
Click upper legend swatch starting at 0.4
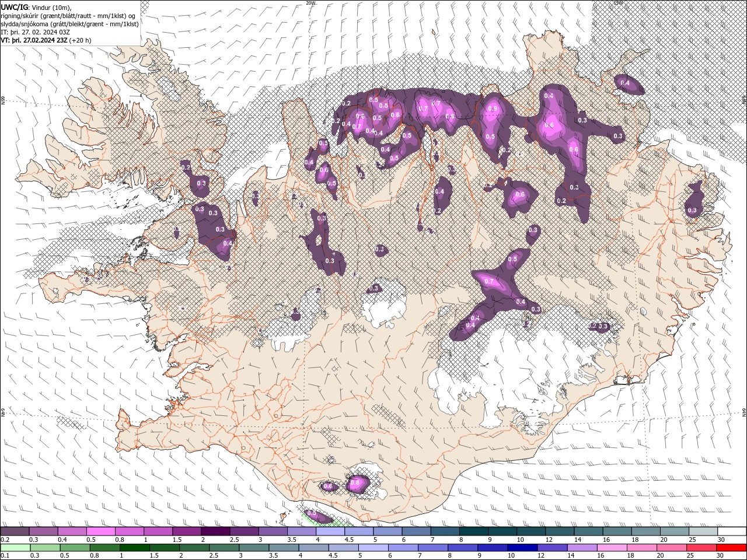72,531
